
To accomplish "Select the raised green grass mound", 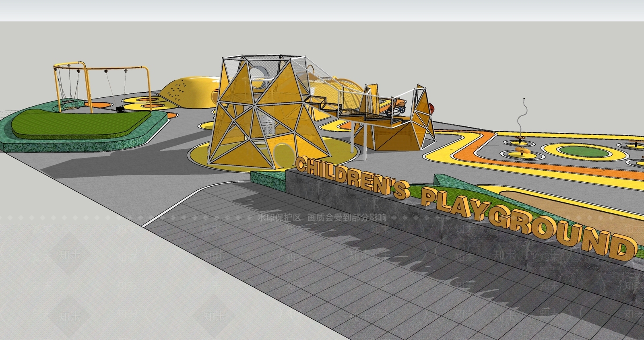I will (80, 122).
